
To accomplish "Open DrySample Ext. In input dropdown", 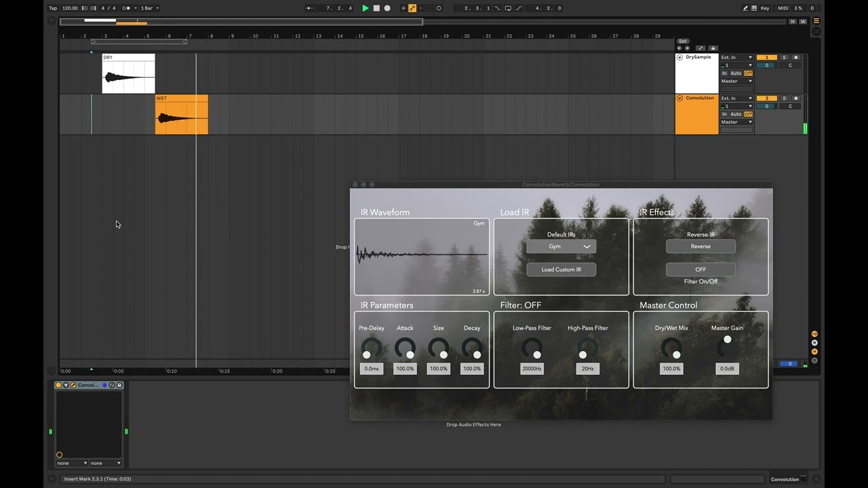I will pos(736,57).
